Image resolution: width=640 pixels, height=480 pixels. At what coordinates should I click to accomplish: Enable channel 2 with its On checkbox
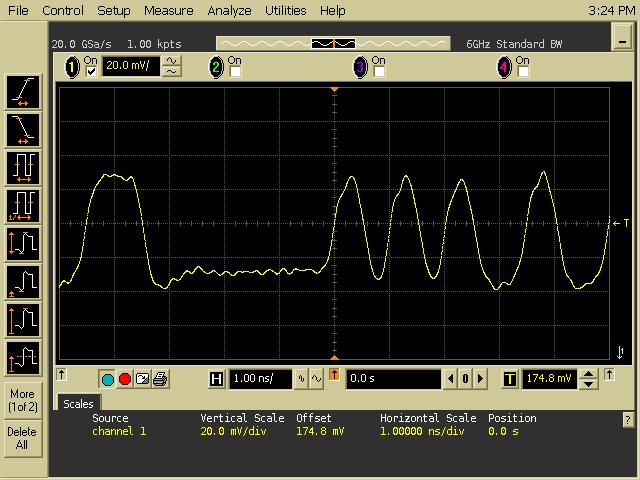(x=235, y=72)
